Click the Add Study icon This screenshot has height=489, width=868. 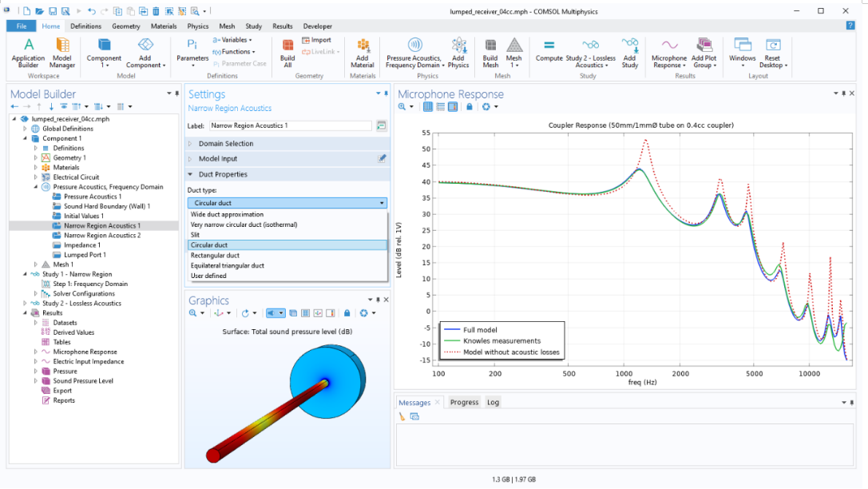[630, 46]
